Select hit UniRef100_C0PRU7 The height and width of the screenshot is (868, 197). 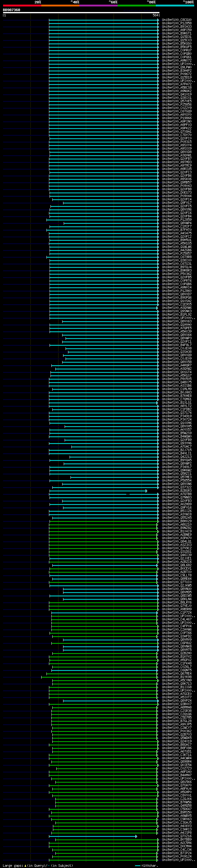176,50
